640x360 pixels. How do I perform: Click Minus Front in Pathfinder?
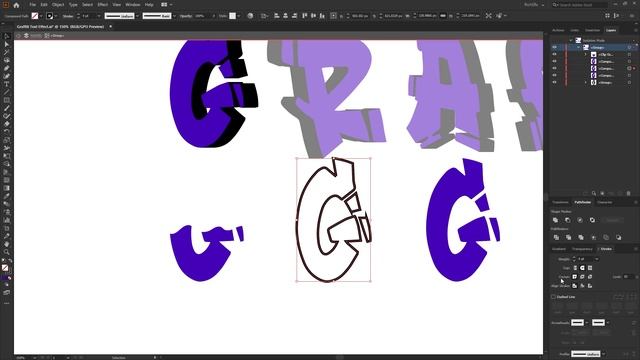point(568,220)
